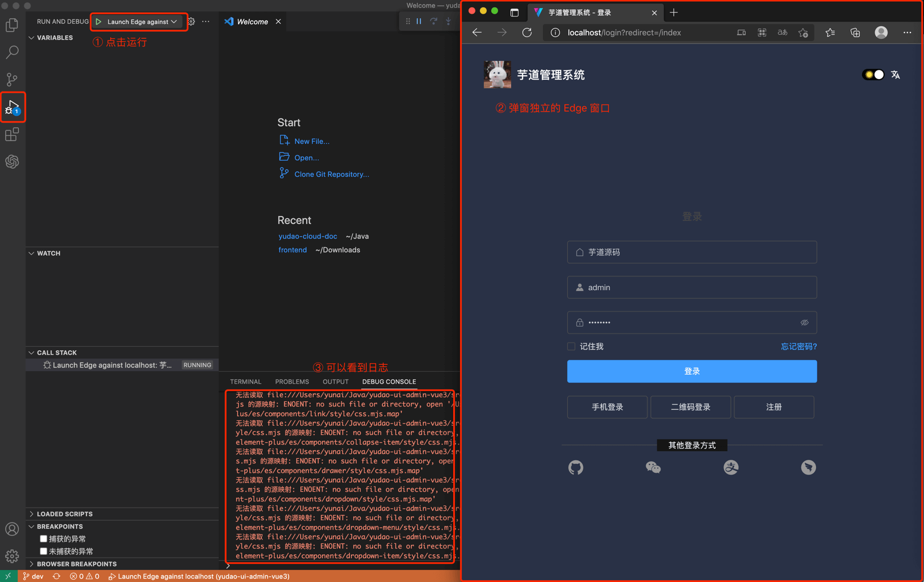Check the 捕获的异常 breakpoint option
The height and width of the screenshot is (582, 924).
click(x=43, y=538)
